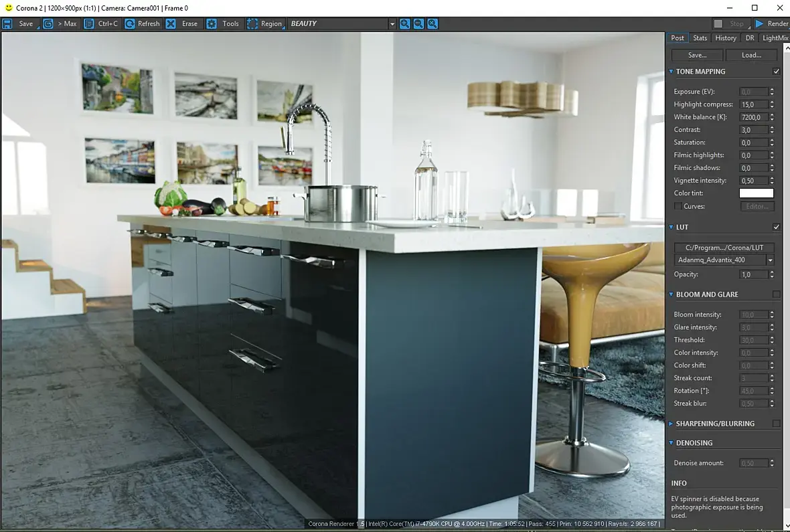Click the Highlight compress spinner arrows
Image resolution: width=790 pixels, height=532 pixels.
(771, 104)
